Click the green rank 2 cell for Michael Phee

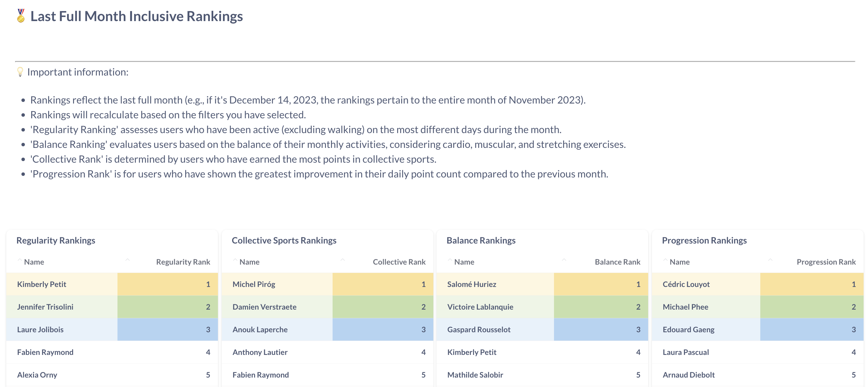tap(811, 307)
